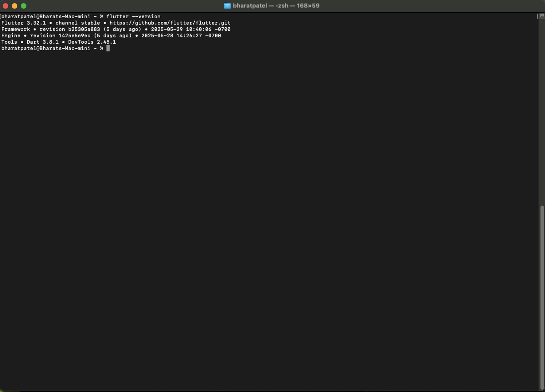Click the word 'Framework' in the output
545x392 pixels.
pyautogui.click(x=15, y=29)
